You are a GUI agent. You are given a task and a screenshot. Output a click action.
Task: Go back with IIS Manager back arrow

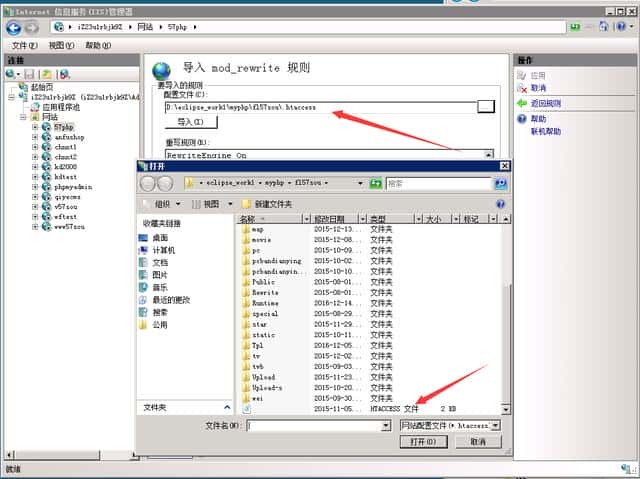pyautogui.click(x=14, y=28)
